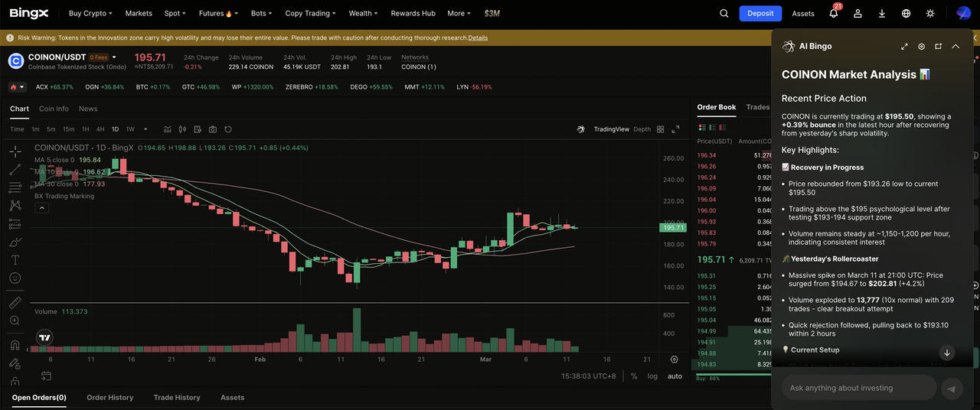Open the more time intervals dropdown
980x410 pixels.
point(145,129)
